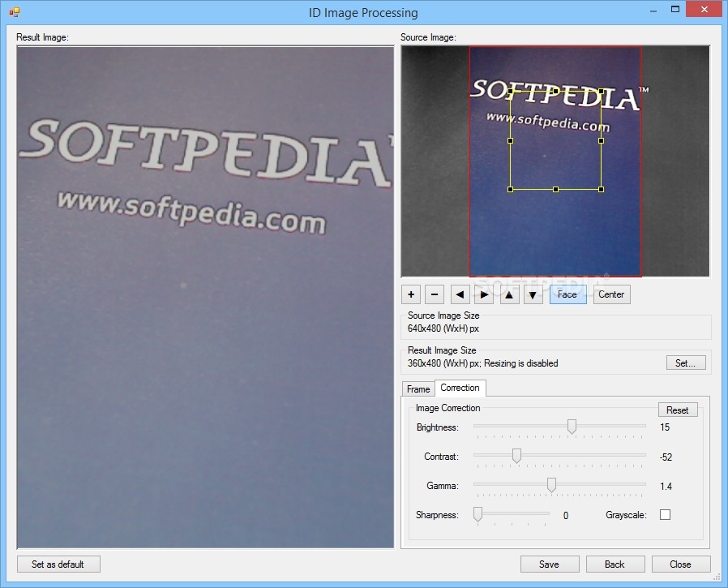Move frame left with left arrow button
The height and width of the screenshot is (588, 728).
(x=460, y=294)
